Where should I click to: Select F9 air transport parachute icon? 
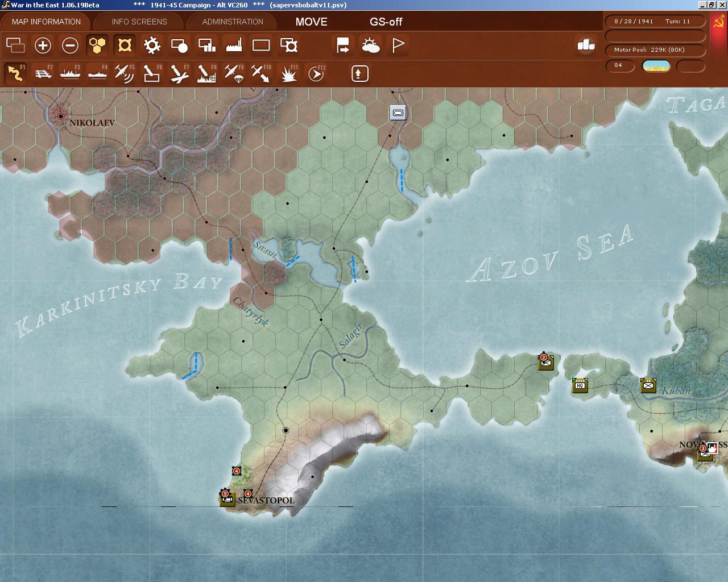[234, 73]
